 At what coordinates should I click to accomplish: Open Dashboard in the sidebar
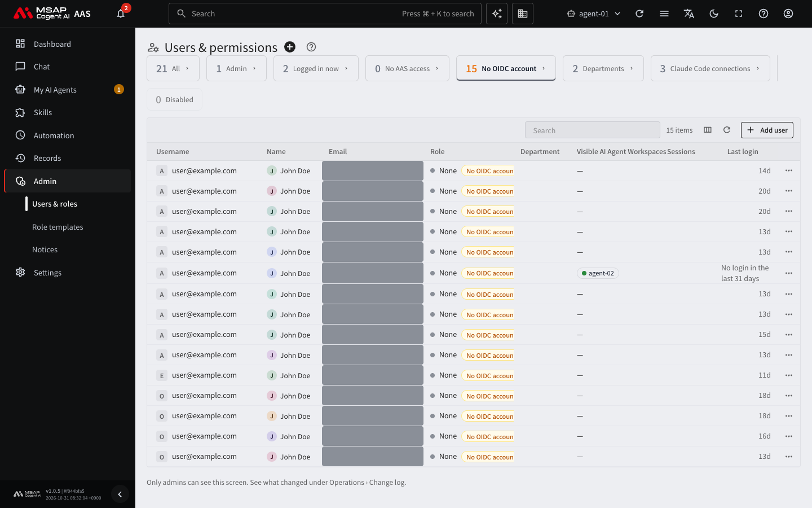point(68,44)
